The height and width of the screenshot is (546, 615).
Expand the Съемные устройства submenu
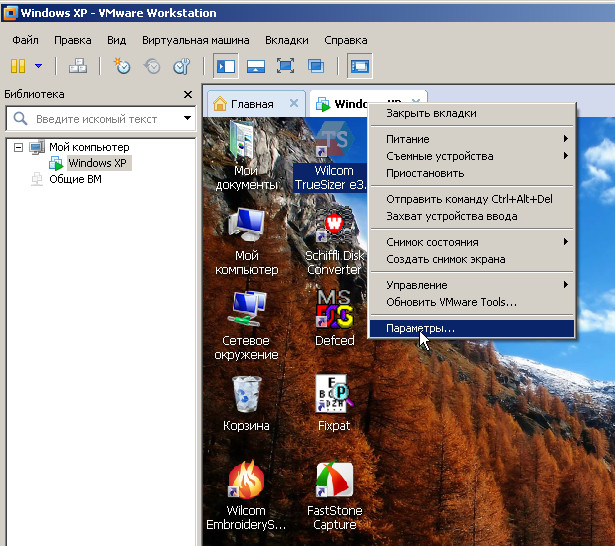472,156
